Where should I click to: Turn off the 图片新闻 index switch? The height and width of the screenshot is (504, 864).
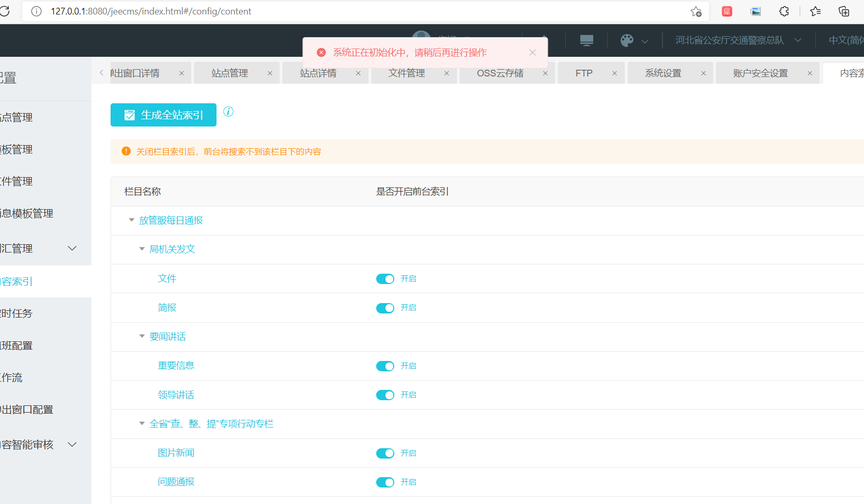coord(385,453)
